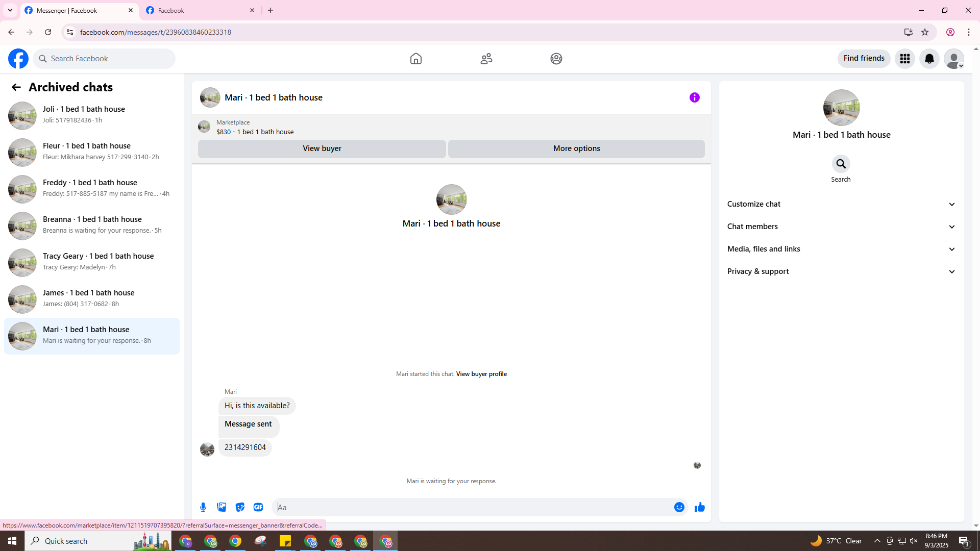Focus the Search Facebook field
This screenshot has width=980, height=551.
coord(105,59)
